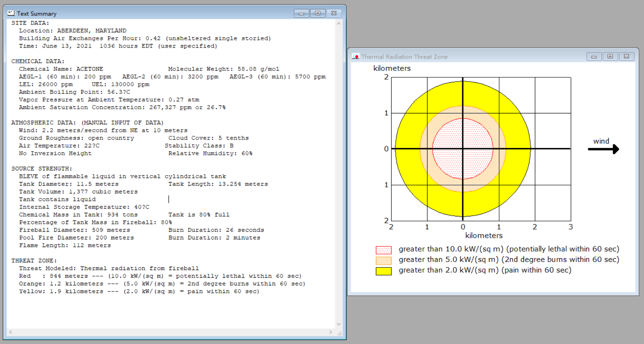Click the vertical scrollbar up arrow
Viewport: 644px width, 344px height.
pos(339,23)
